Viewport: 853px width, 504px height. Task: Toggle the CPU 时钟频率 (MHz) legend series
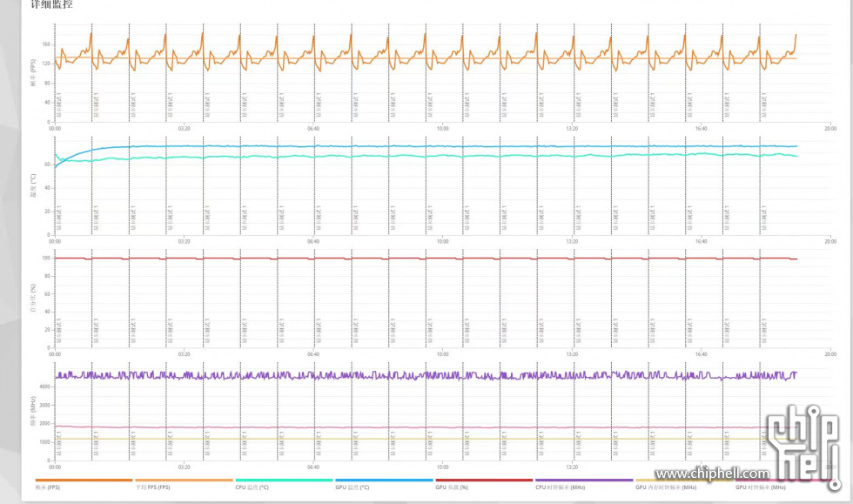(584, 484)
